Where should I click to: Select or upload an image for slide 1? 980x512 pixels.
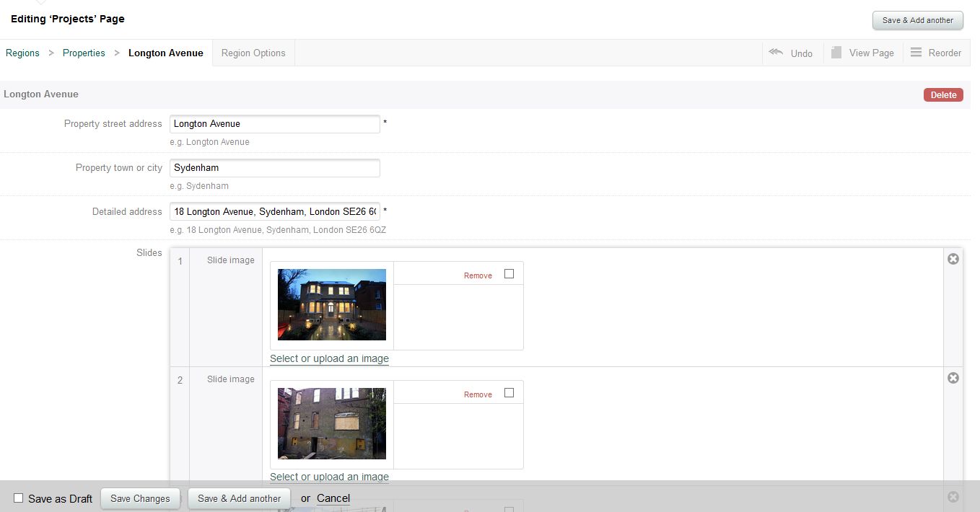click(x=329, y=358)
